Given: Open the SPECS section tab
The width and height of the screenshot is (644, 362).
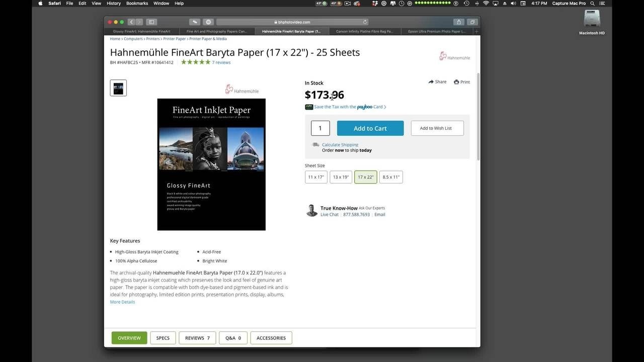Looking at the screenshot, I should 163,338.
